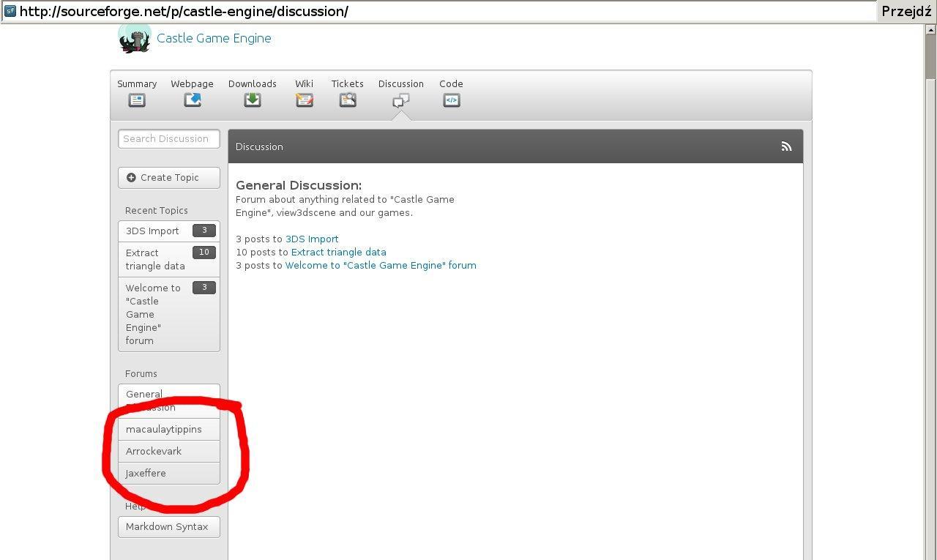Open the Arrockevark forum entry
Image resolution: width=937 pixels, height=560 pixels.
154,452
